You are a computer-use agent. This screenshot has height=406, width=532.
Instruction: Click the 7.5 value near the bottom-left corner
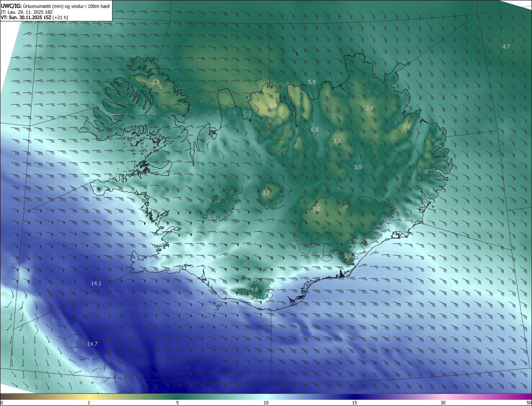pyautogui.click(x=38, y=382)
